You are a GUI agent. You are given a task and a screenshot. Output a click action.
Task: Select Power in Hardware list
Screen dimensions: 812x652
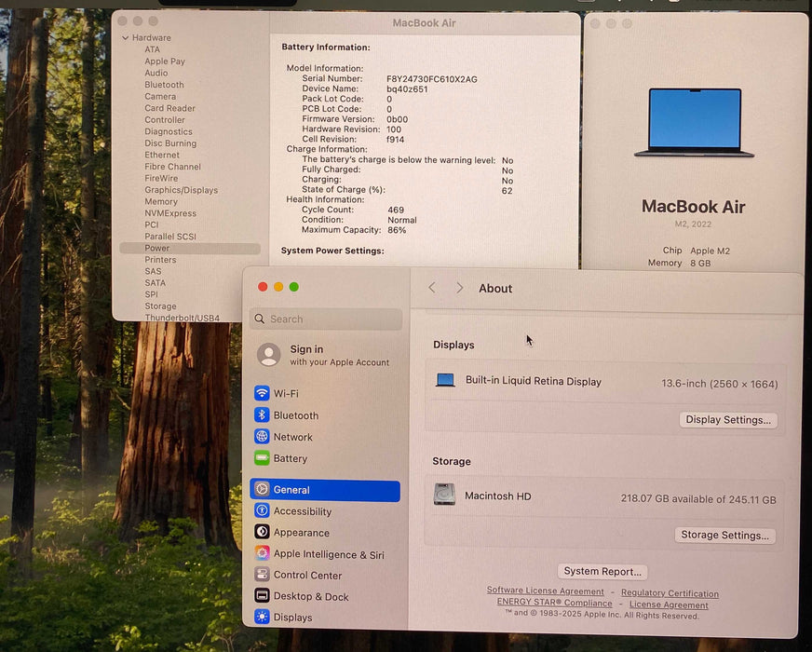coord(190,248)
